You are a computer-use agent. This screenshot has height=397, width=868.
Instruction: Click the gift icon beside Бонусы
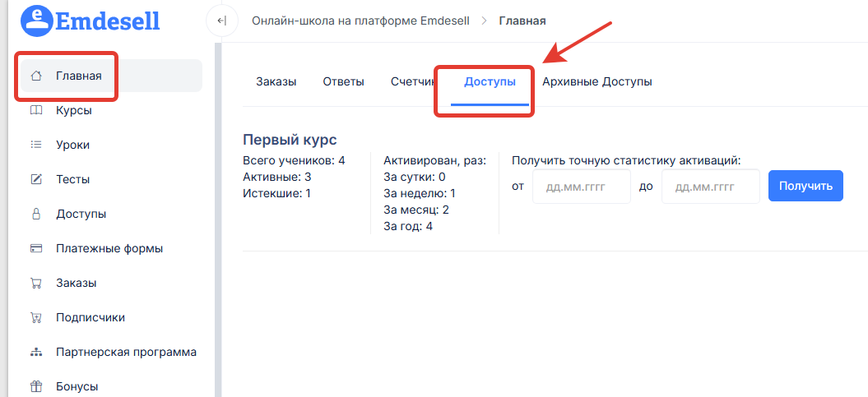tap(35, 386)
